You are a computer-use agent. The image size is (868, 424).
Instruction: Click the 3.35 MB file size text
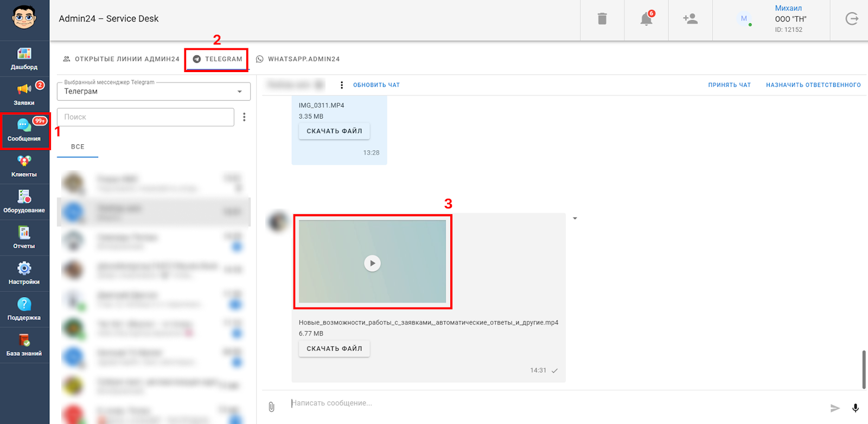click(x=311, y=117)
